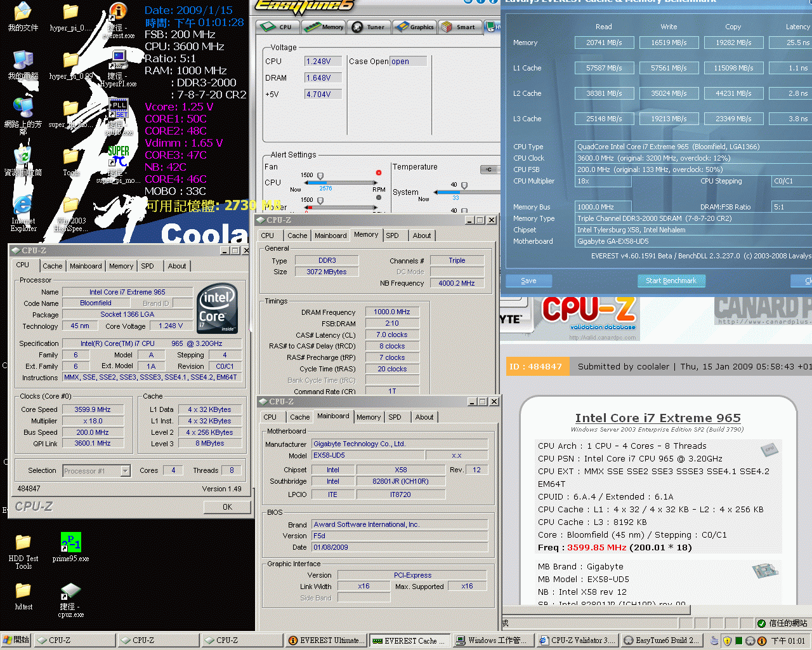Launch the PLL SET setfsb.exe shortcut
This screenshot has height=650, width=812.
coord(118,116)
